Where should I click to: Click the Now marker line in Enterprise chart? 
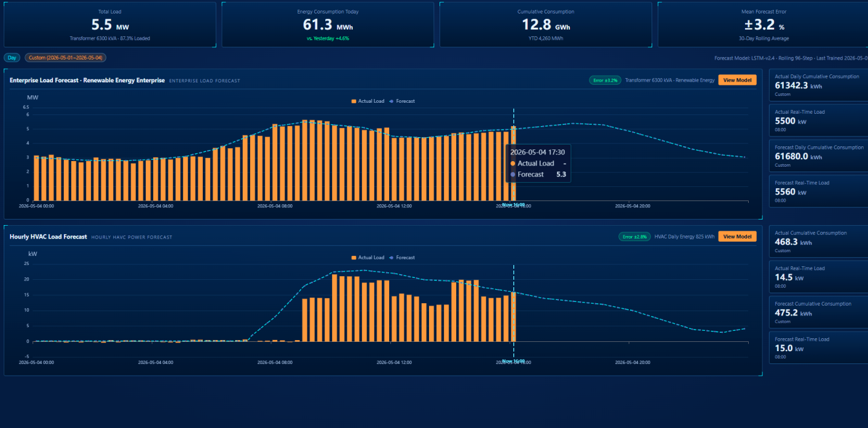point(513,154)
